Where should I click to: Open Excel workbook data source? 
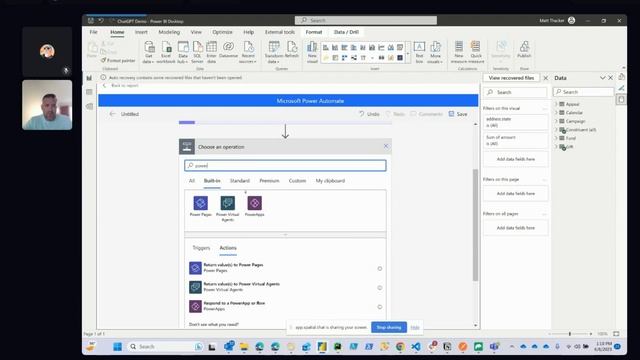[166, 52]
